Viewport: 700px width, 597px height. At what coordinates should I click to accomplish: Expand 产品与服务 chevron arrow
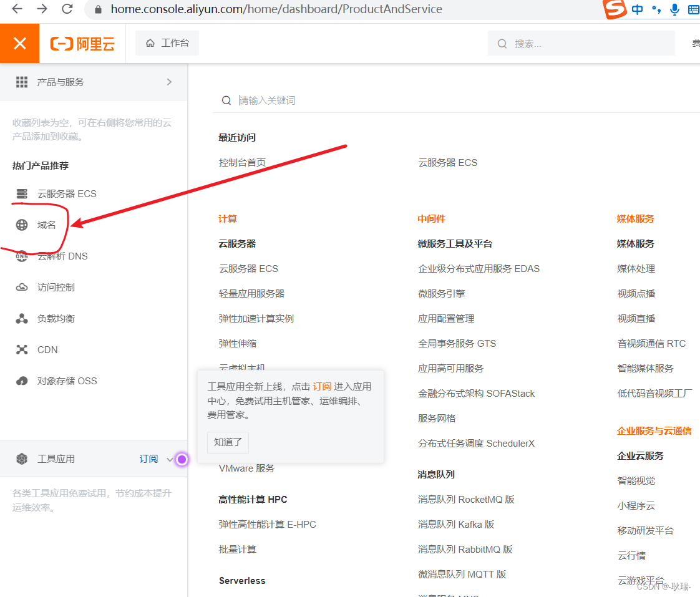(x=169, y=82)
